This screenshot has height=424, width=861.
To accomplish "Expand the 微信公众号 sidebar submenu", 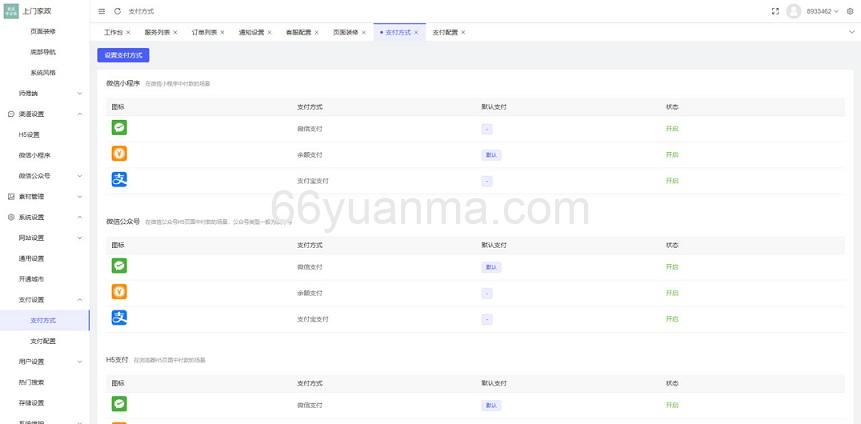I will click(x=80, y=176).
